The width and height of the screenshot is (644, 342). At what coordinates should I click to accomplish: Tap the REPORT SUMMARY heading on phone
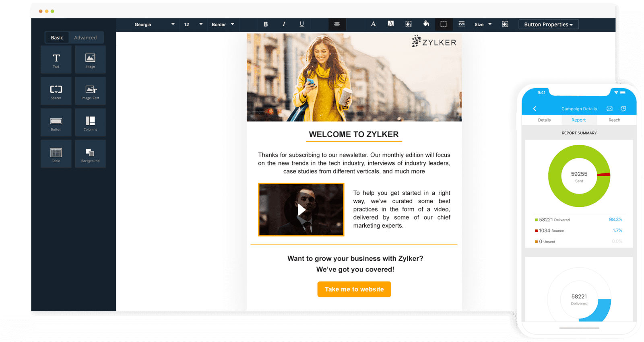(x=579, y=133)
